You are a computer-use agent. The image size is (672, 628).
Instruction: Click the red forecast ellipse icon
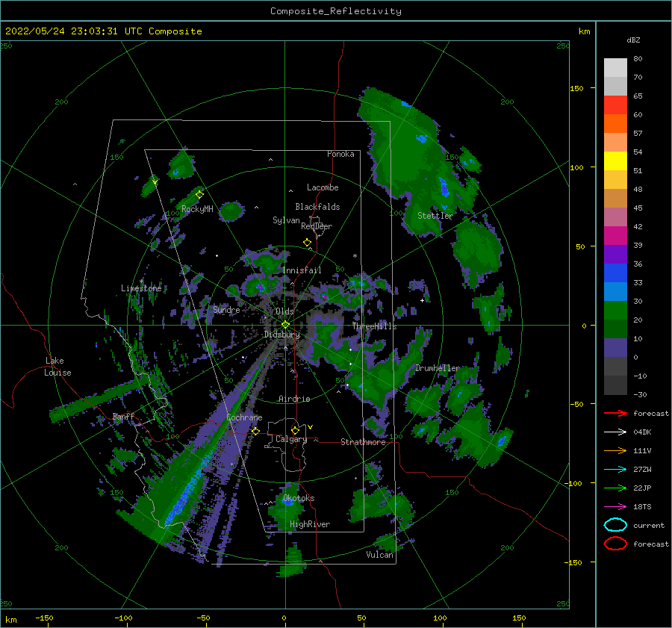(x=615, y=544)
